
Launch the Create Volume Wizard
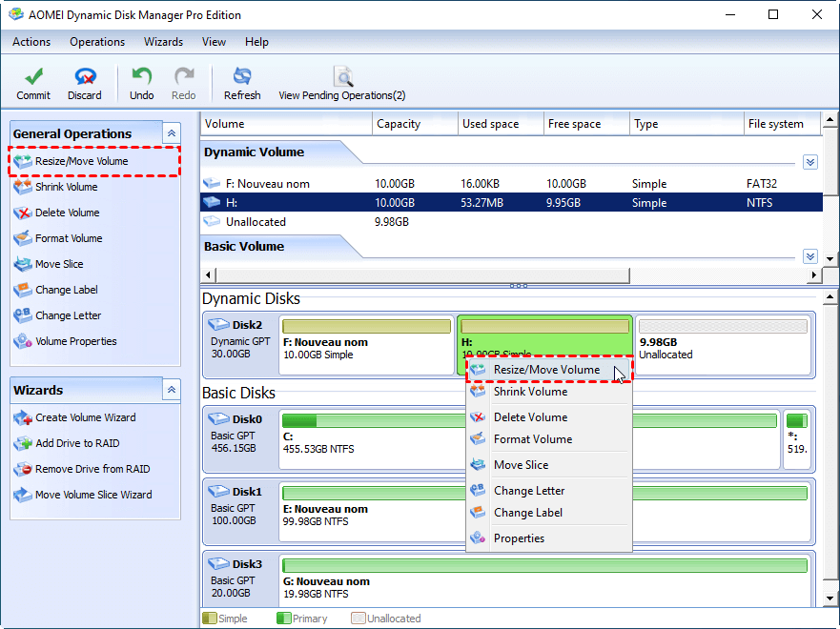(74, 417)
